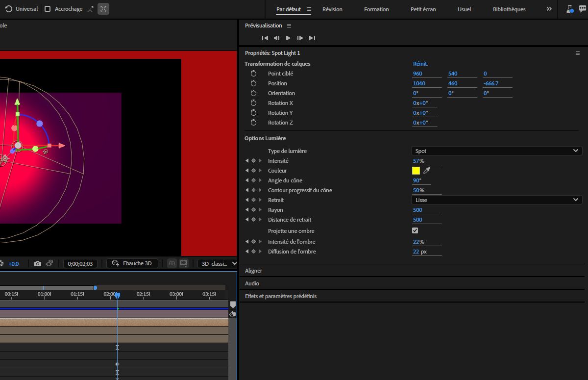
Task: Toggle the Rotation Z stopwatch
Action: [x=253, y=123]
